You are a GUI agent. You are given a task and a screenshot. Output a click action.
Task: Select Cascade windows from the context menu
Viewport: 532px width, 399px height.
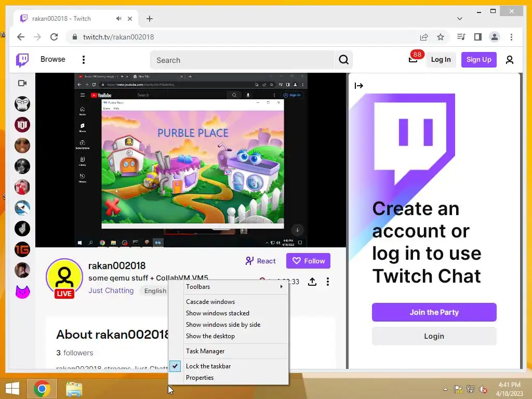click(x=210, y=302)
